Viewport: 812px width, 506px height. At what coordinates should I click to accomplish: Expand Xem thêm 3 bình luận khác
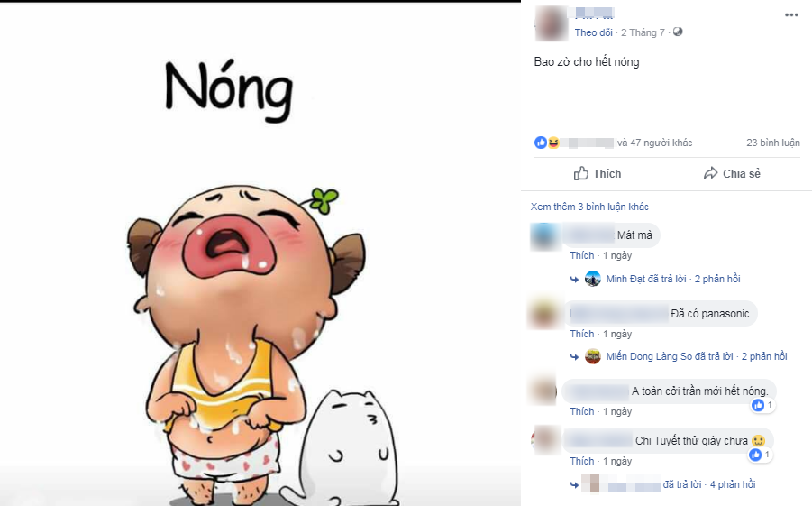tap(589, 207)
